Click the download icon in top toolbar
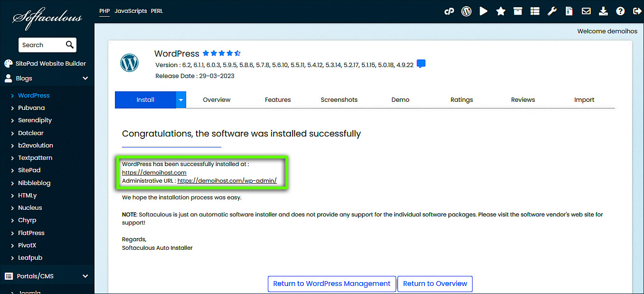Viewport: 644px width, 294px height. click(x=603, y=11)
